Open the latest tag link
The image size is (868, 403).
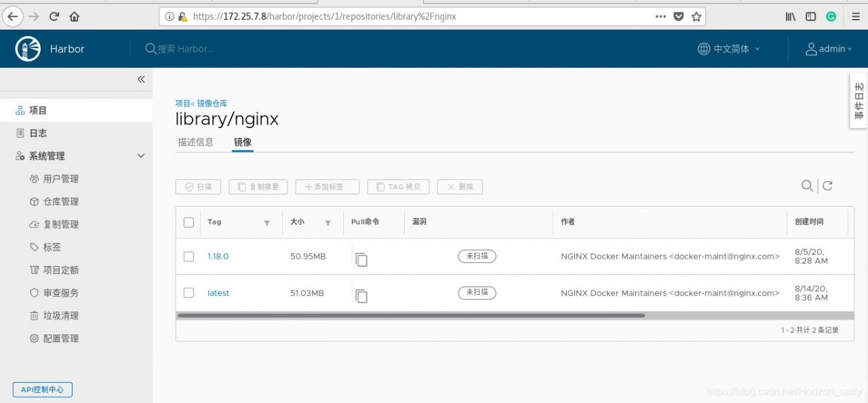[x=218, y=293]
